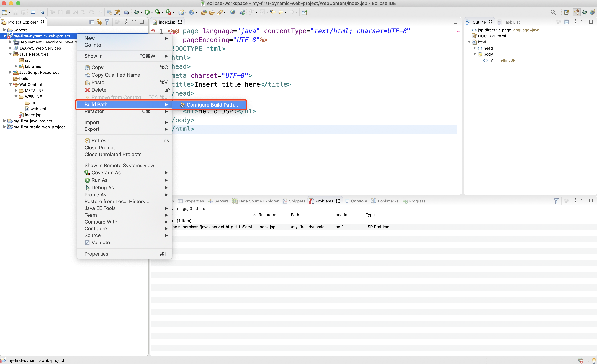Click the red overview ruler error marker
The width and height of the screenshot is (597, 364).
pyautogui.click(x=459, y=32)
